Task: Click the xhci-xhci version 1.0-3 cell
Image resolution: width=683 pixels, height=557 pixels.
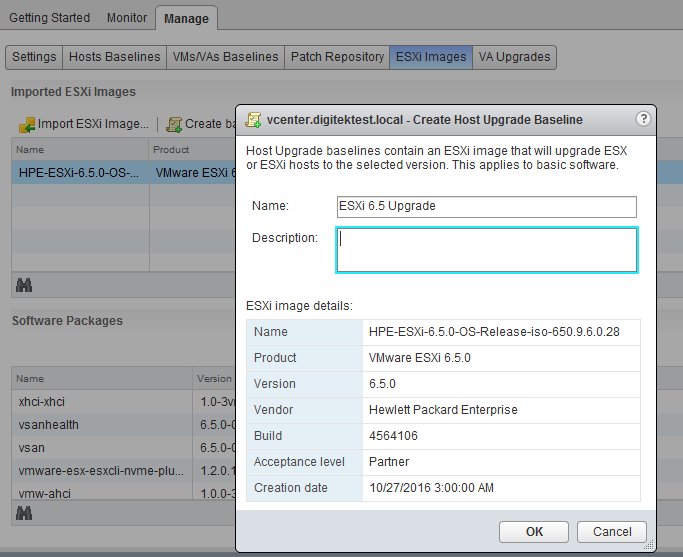Action: (214, 402)
